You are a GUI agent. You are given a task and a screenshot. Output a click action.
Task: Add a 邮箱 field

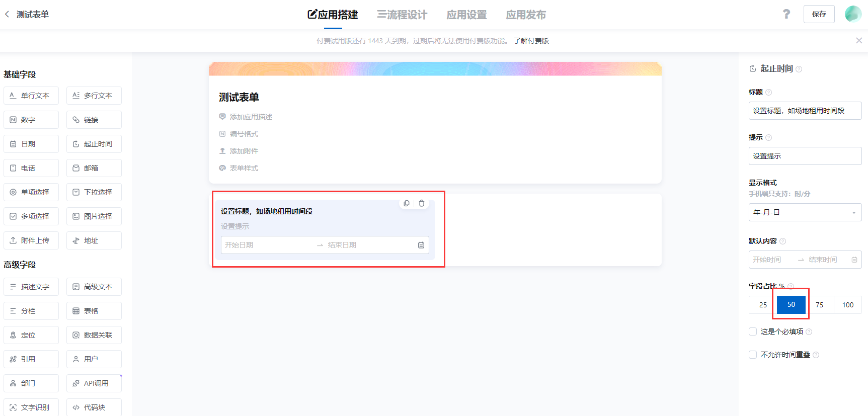(94, 168)
